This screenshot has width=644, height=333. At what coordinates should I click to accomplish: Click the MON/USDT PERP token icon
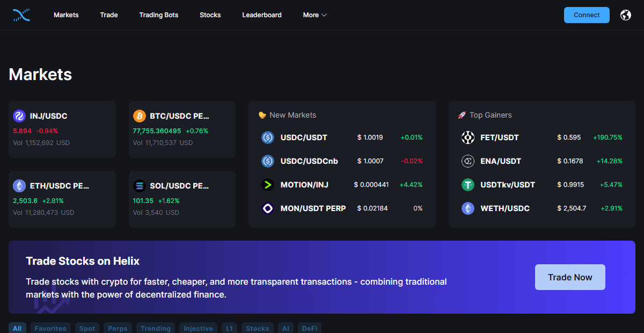pyautogui.click(x=268, y=208)
